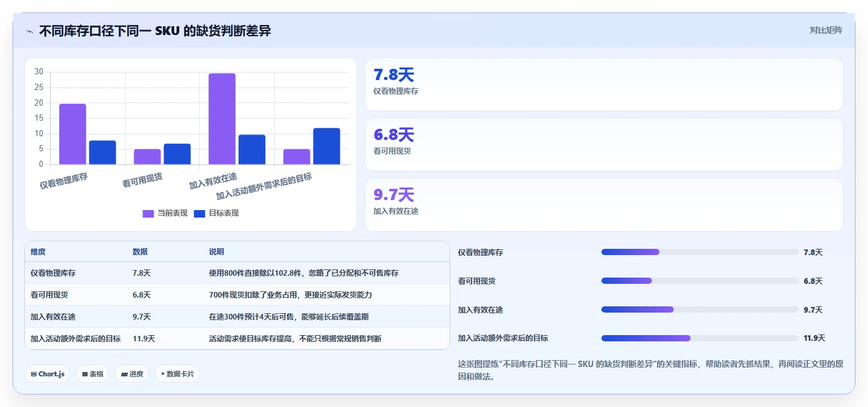
Task: Click the 使用800件直接除以102.8件 description cell
Action: (303, 273)
